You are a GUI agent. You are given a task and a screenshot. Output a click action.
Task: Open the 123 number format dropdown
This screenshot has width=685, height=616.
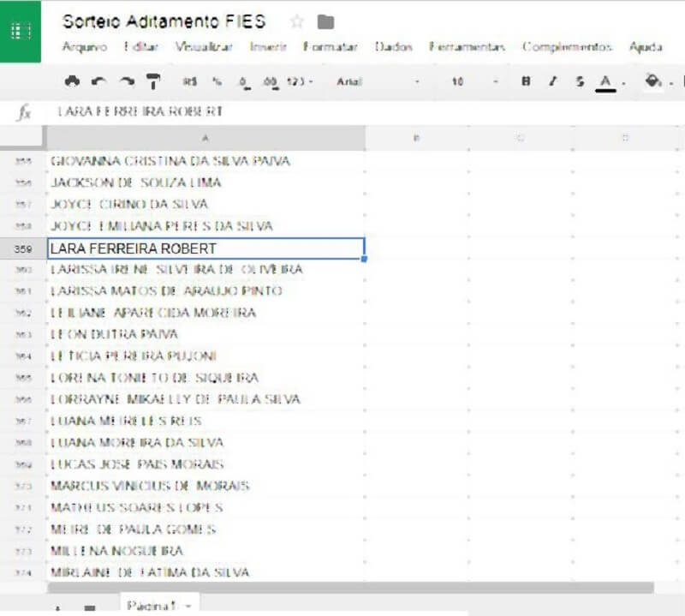point(300,81)
